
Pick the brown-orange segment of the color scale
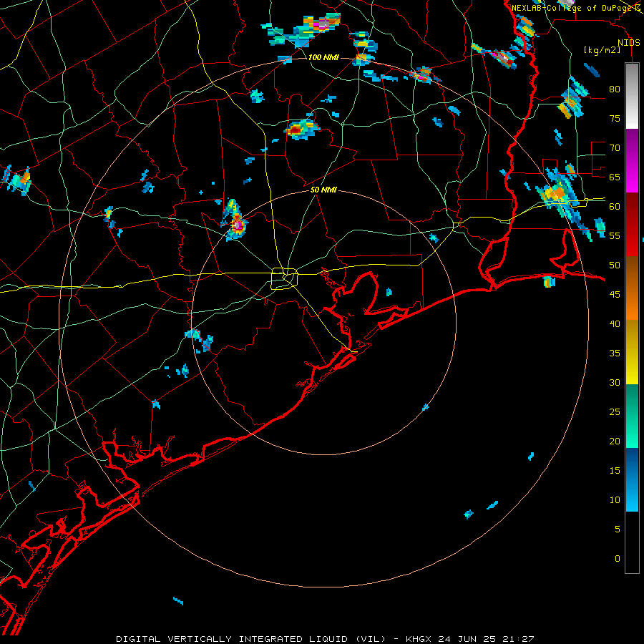point(632,288)
